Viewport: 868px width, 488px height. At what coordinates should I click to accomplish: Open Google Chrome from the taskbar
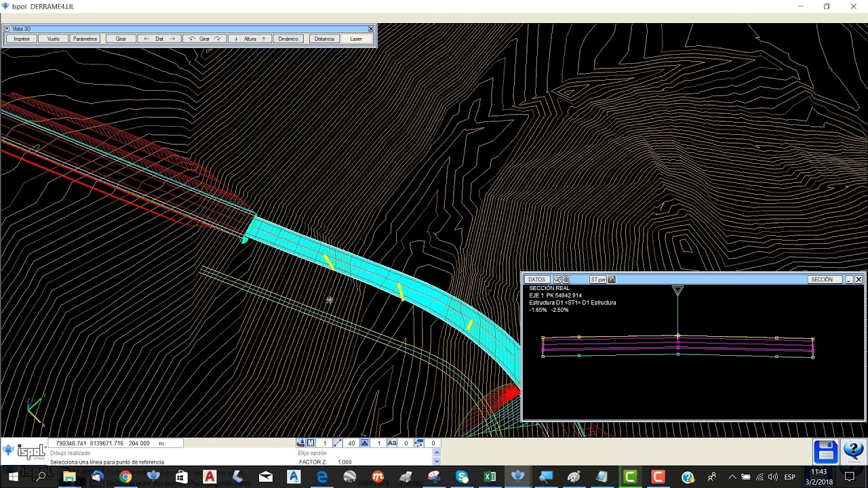click(125, 476)
